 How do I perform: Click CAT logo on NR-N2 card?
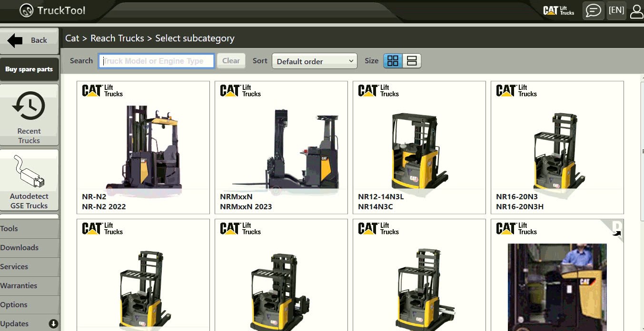102,90
